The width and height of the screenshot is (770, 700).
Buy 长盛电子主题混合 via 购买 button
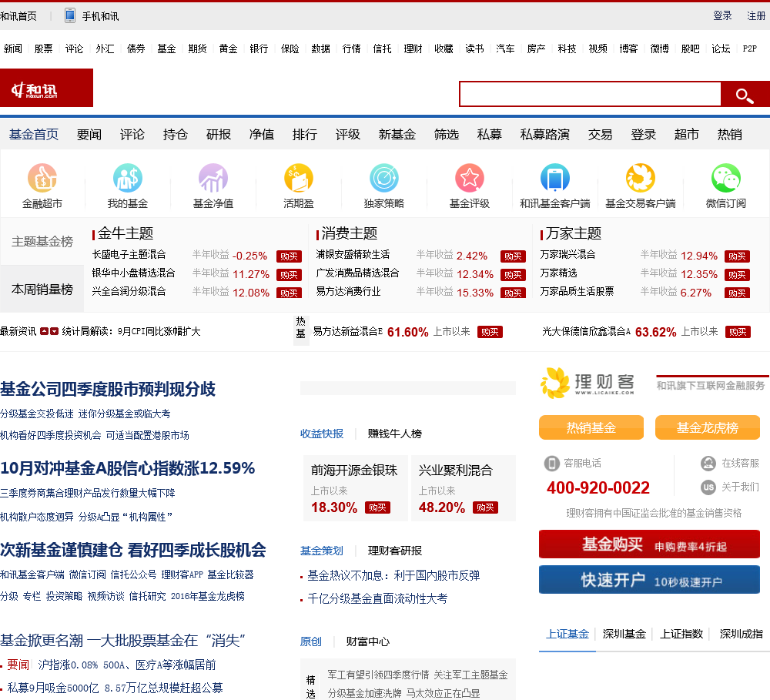pyautogui.click(x=289, y=256)
